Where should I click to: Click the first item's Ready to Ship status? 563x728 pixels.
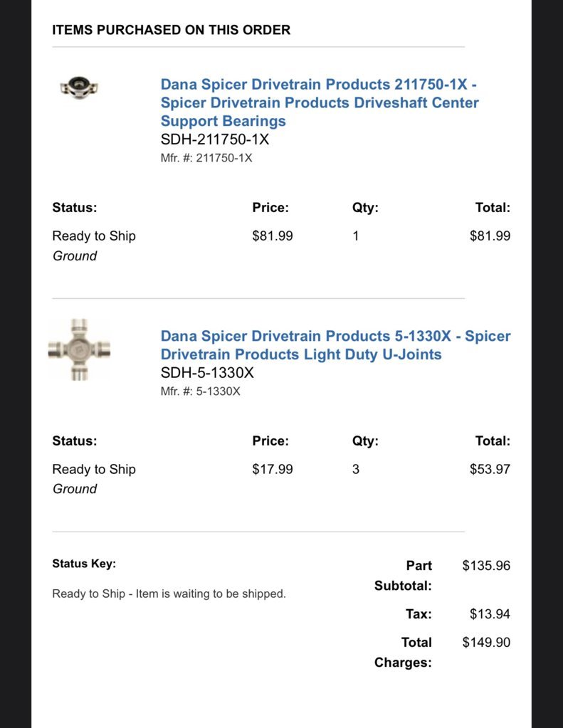94,236
